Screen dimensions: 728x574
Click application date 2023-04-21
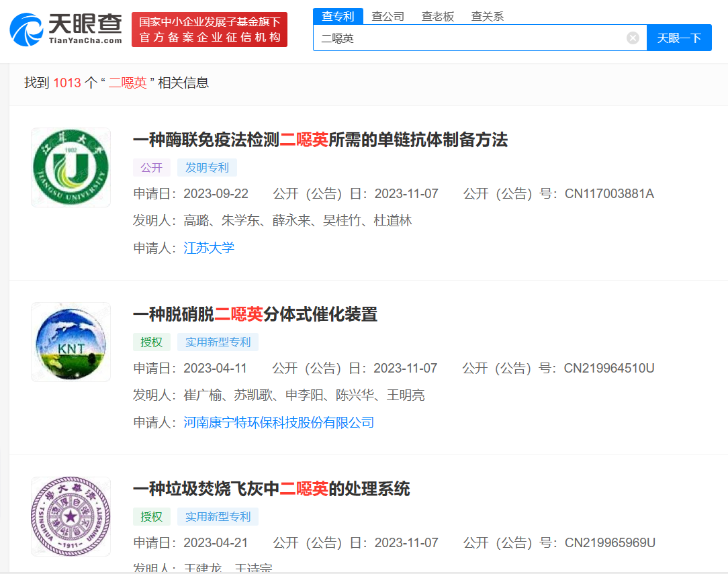[x=216, y=542]
